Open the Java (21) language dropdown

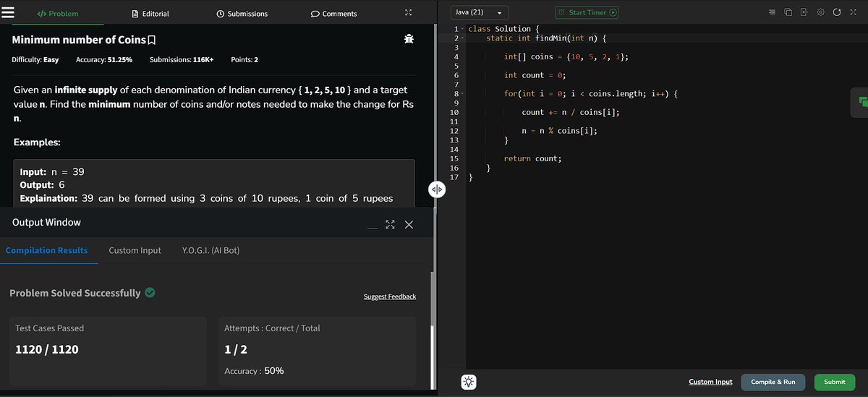(480, 12)
